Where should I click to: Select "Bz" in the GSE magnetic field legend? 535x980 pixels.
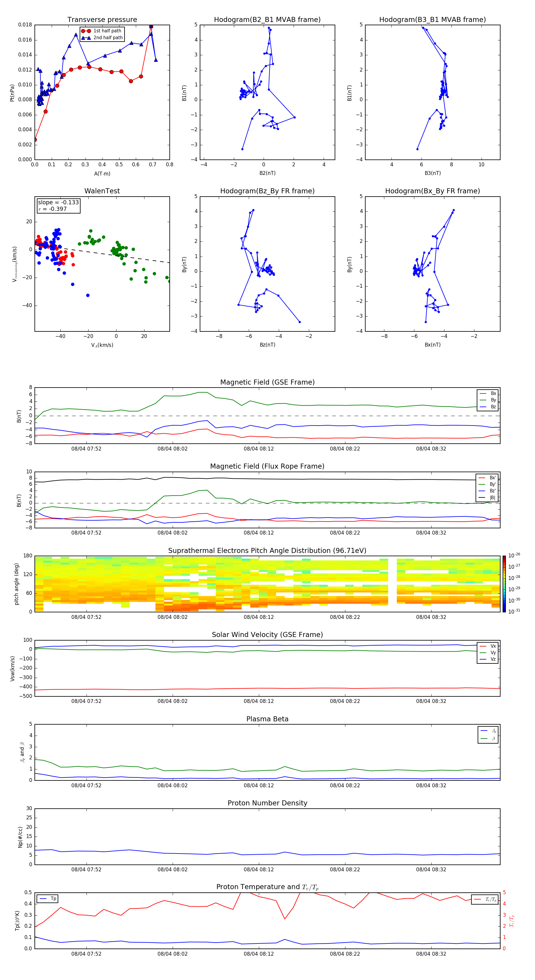coord(488,407)
